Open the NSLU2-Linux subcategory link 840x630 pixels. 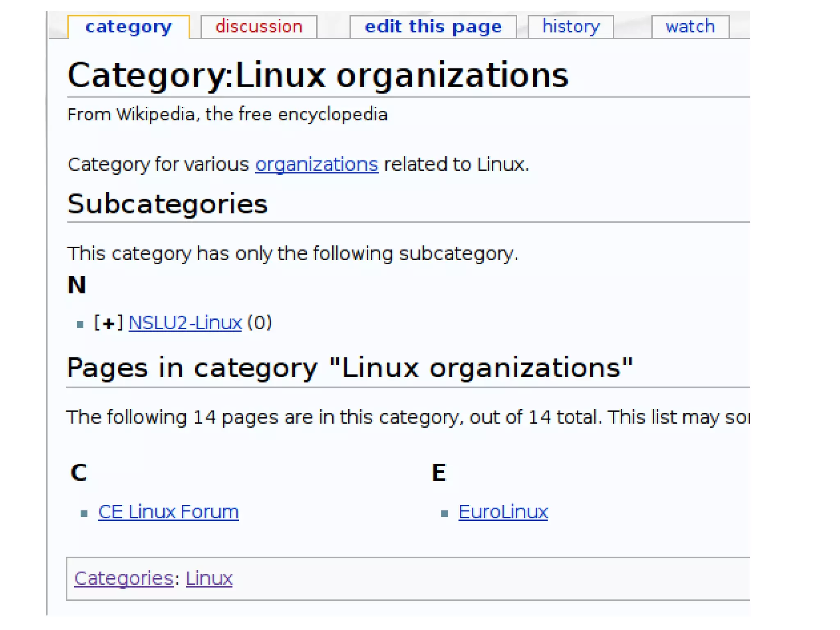[x=185, y=323]
